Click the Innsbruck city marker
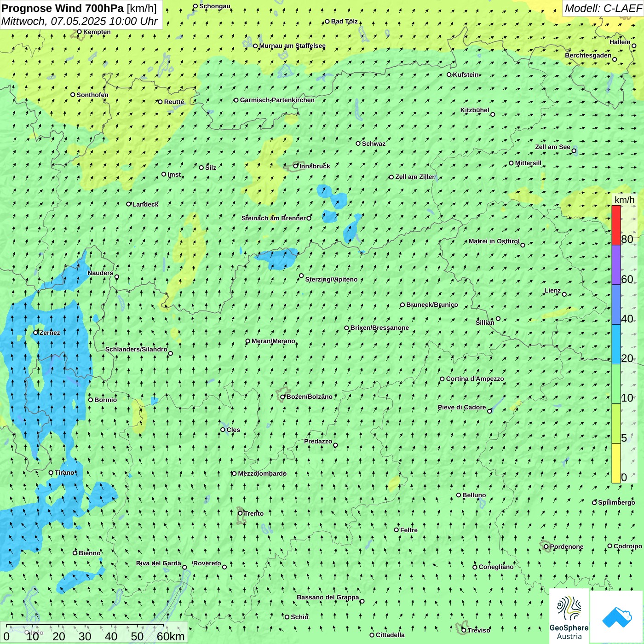644x644 pixels. pyautogui.click(x=296, y=166)
